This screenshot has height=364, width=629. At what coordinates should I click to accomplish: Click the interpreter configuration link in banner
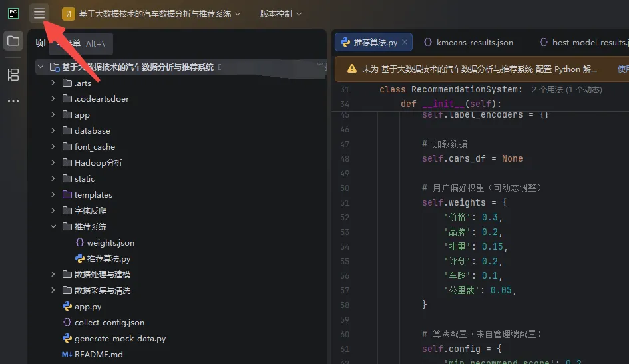click(x=622, y=69)
